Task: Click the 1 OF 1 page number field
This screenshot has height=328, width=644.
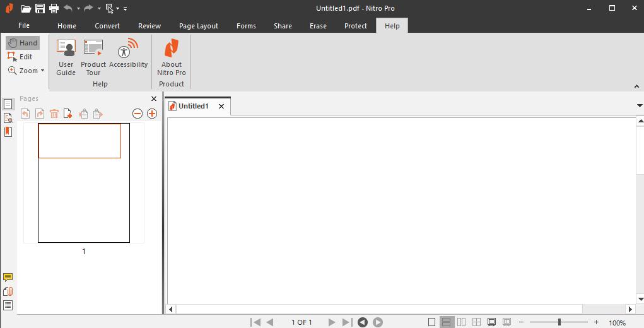Action: [x=302, y=322]
